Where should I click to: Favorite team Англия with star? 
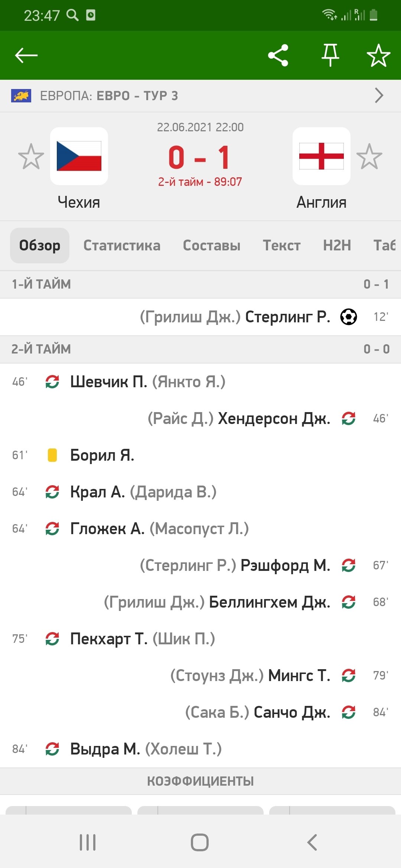369,157
